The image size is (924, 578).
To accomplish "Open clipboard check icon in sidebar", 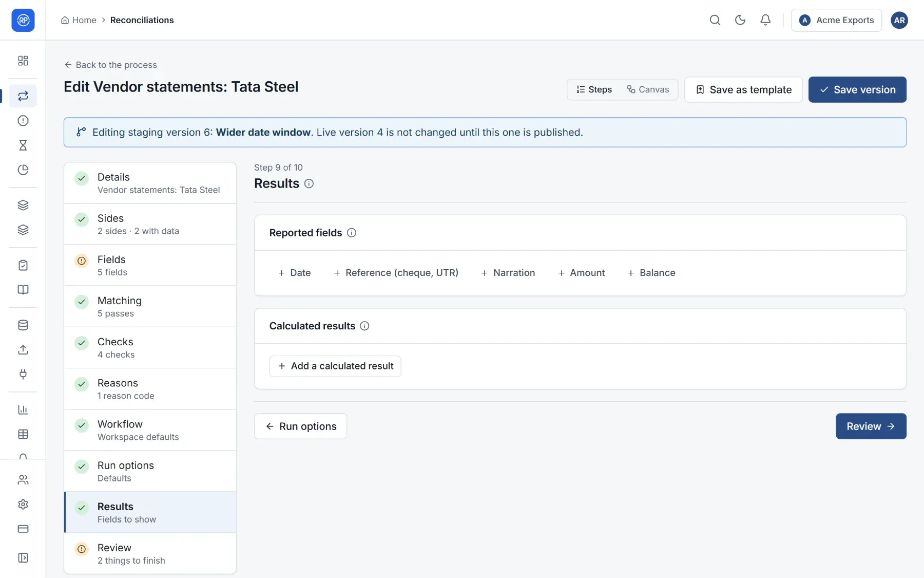I will (x=23, y=265).
